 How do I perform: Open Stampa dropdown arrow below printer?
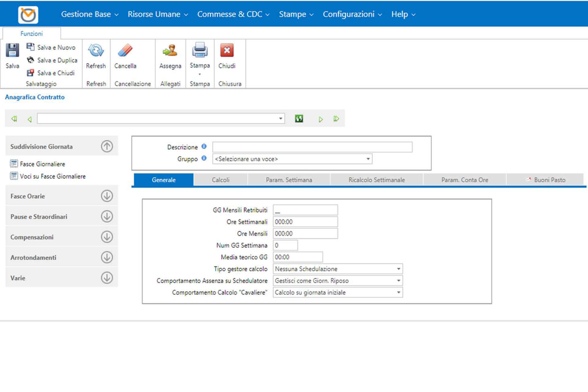(200, 74)
